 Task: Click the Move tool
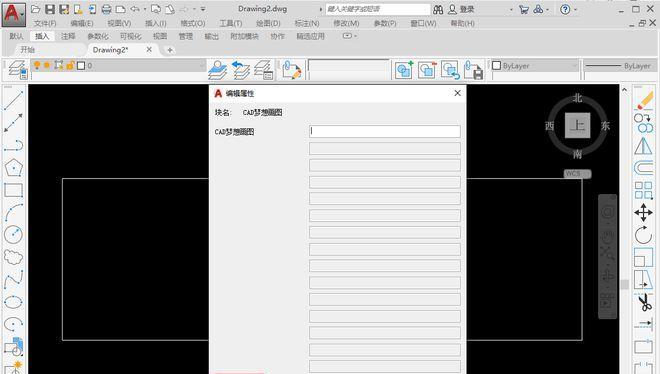click(644, 212)
